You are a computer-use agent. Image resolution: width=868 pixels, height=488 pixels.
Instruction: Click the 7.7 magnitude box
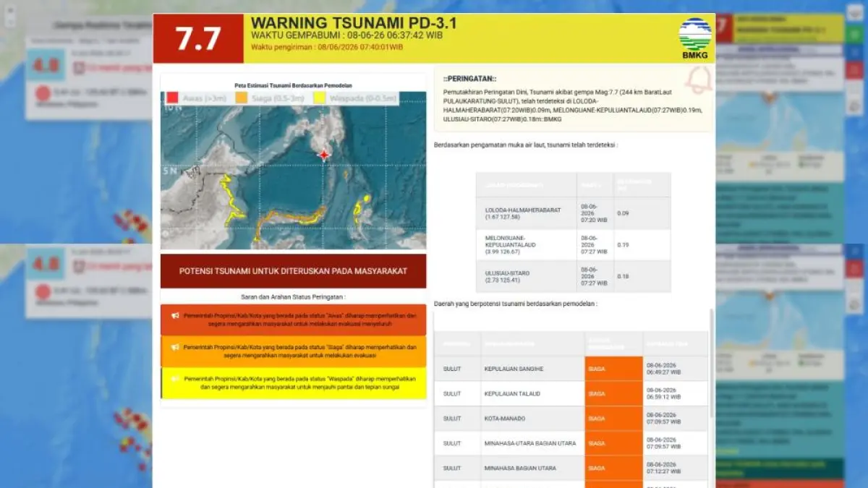tap(198, 38)
